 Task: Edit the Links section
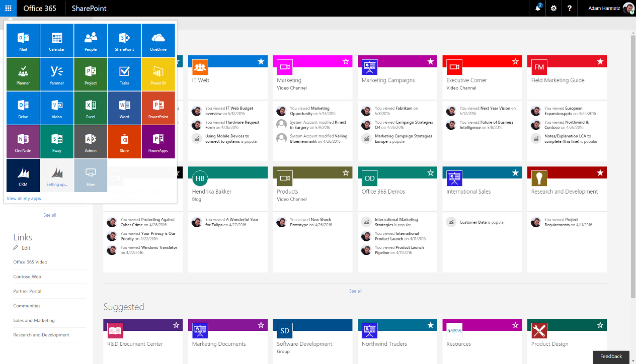pyautogui.click(x=22, y=248)
